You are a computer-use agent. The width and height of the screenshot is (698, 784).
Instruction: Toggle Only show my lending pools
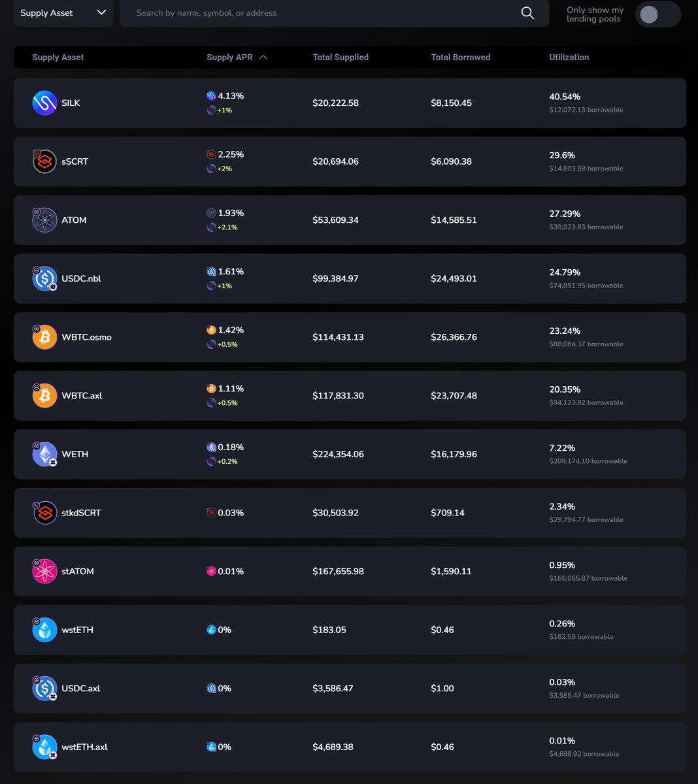pyautogui.click(x=657, y=14)
